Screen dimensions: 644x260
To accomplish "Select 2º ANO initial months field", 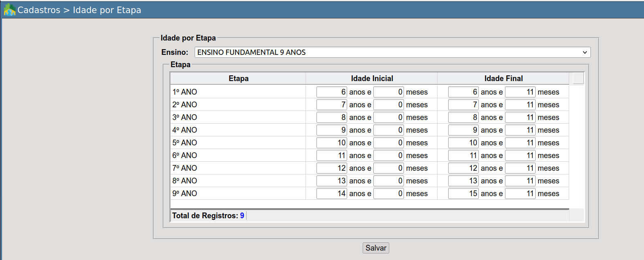I will pyautogui.click(x=388, y=105).
